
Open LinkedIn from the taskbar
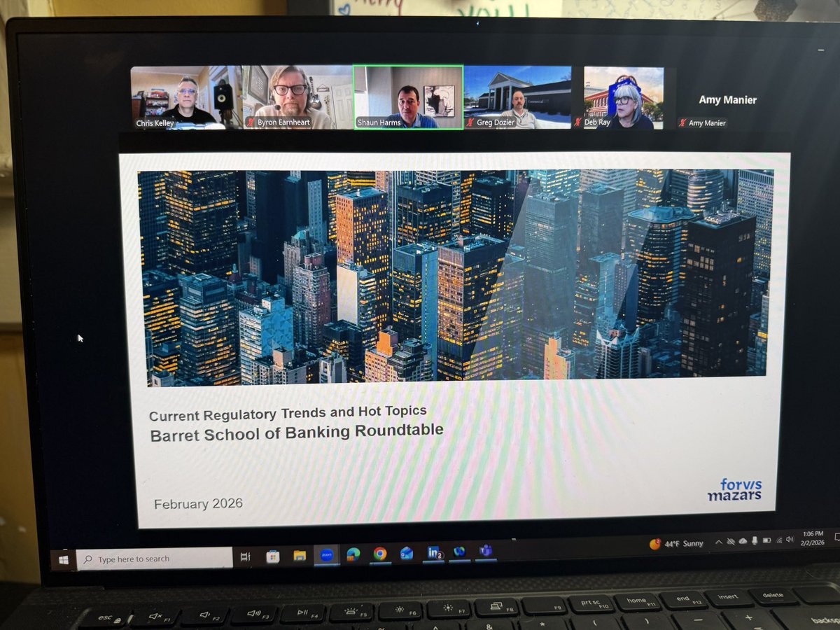point(433,552)
